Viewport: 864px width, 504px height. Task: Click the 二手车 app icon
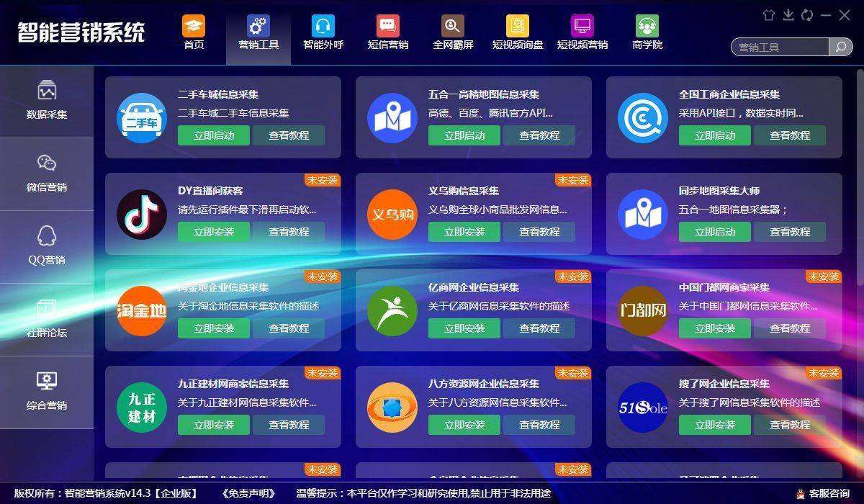coord(142,118)
